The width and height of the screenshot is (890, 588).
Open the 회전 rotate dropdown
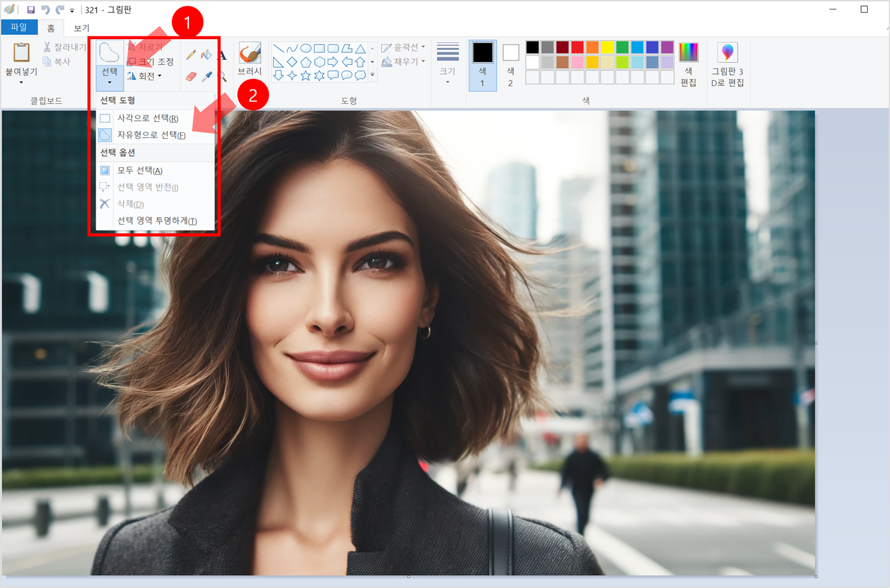point(144,76)
